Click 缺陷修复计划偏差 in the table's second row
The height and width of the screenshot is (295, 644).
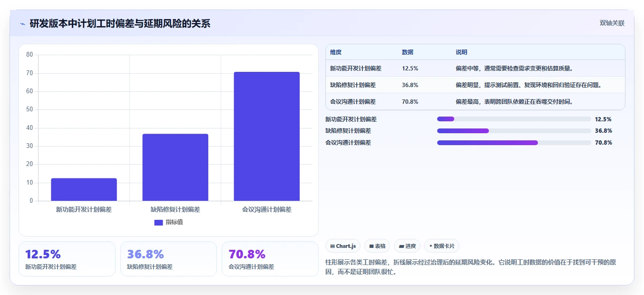tap(353, 85)
